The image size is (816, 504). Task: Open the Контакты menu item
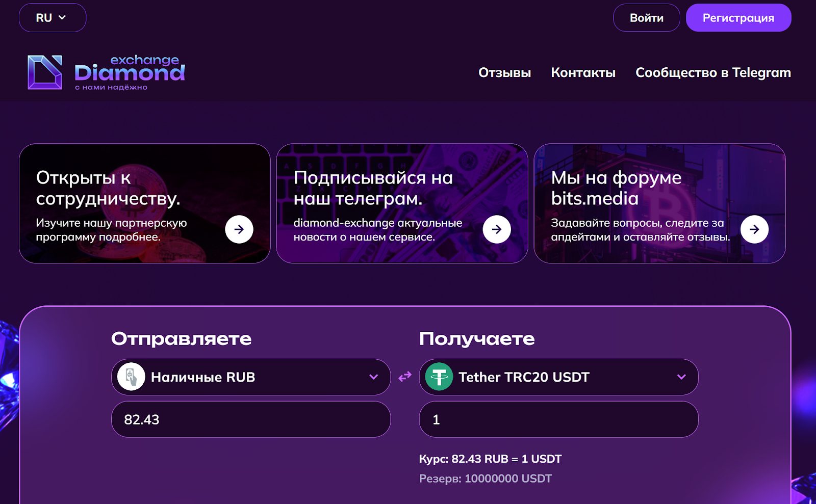(583, 72)
